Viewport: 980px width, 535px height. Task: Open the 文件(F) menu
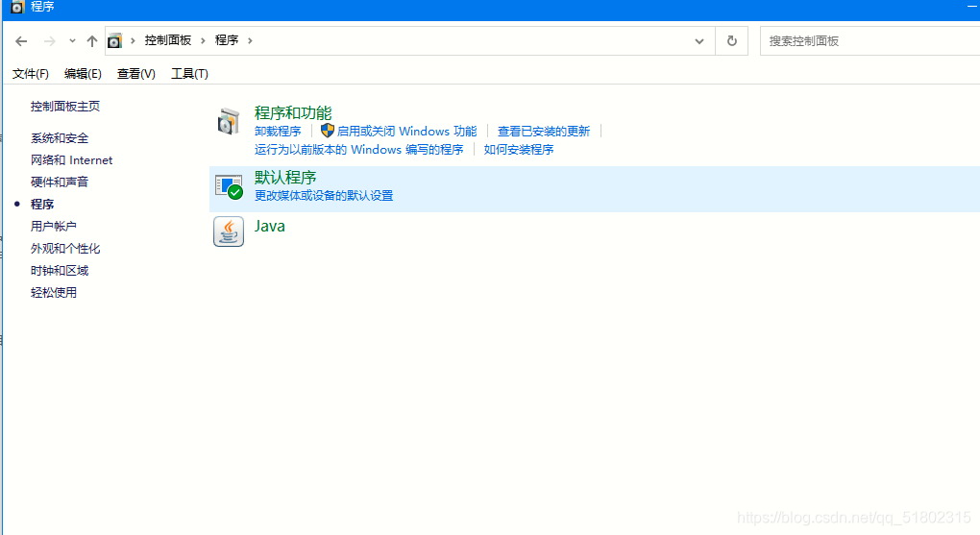point(31,74)
